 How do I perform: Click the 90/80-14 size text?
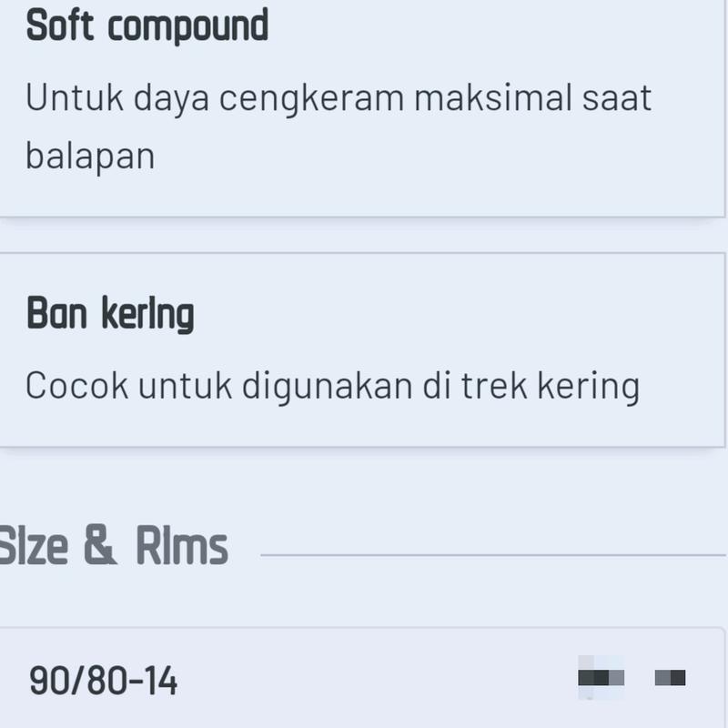[x=103, y=681]
